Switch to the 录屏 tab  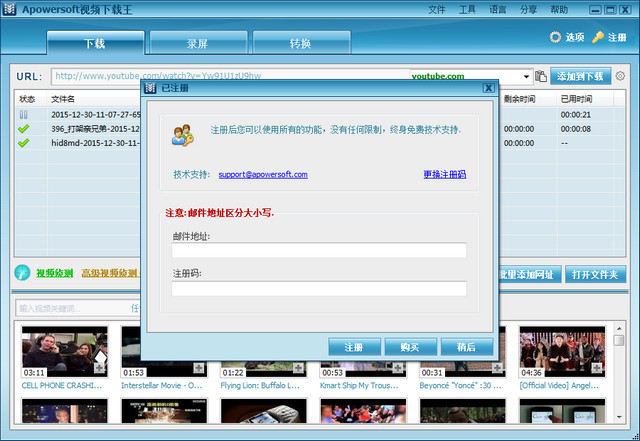(198, 43)
